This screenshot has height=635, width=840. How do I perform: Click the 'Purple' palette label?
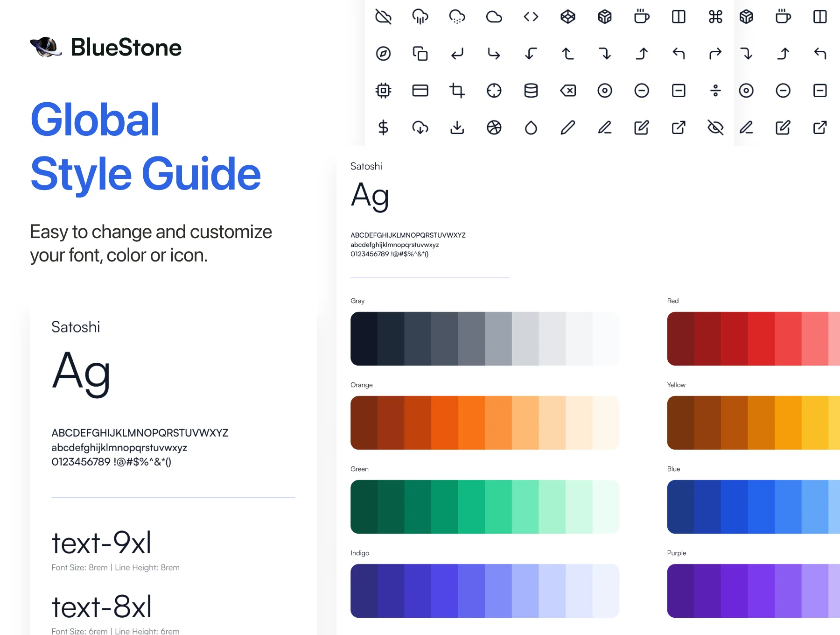[677, 553]
